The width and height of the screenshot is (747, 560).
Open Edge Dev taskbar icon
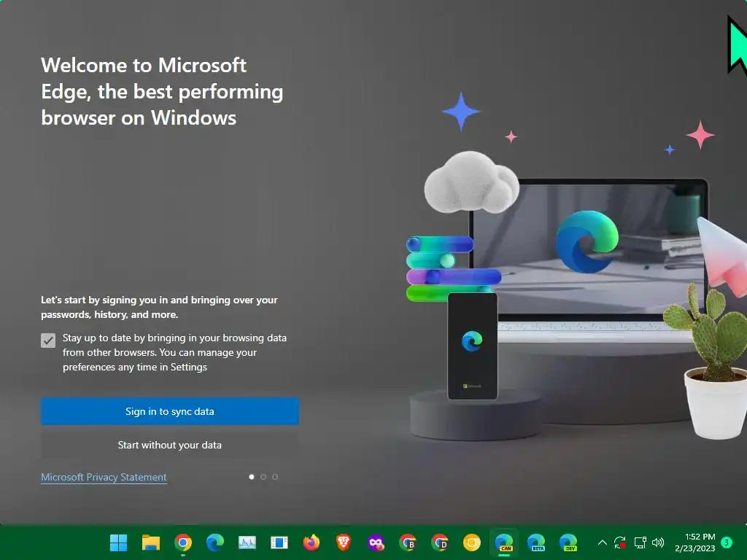coord(568,542)
